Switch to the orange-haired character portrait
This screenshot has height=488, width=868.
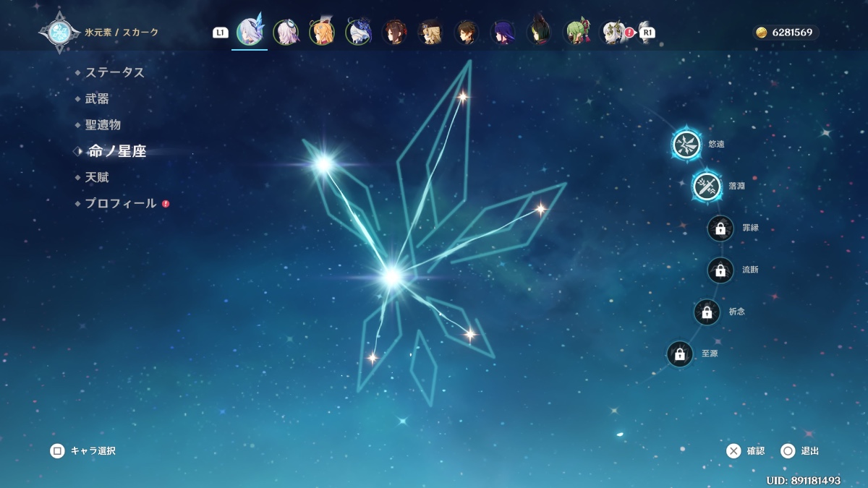coord(322,33)
